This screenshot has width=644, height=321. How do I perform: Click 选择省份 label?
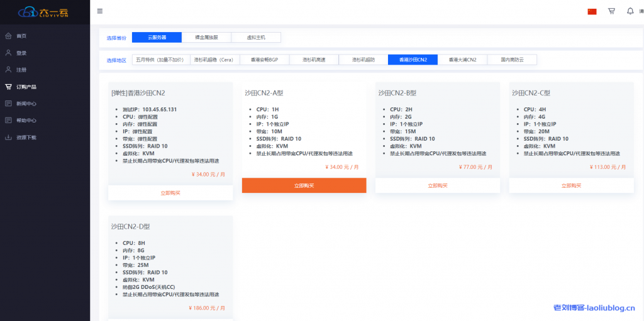(x=116, y=38)
